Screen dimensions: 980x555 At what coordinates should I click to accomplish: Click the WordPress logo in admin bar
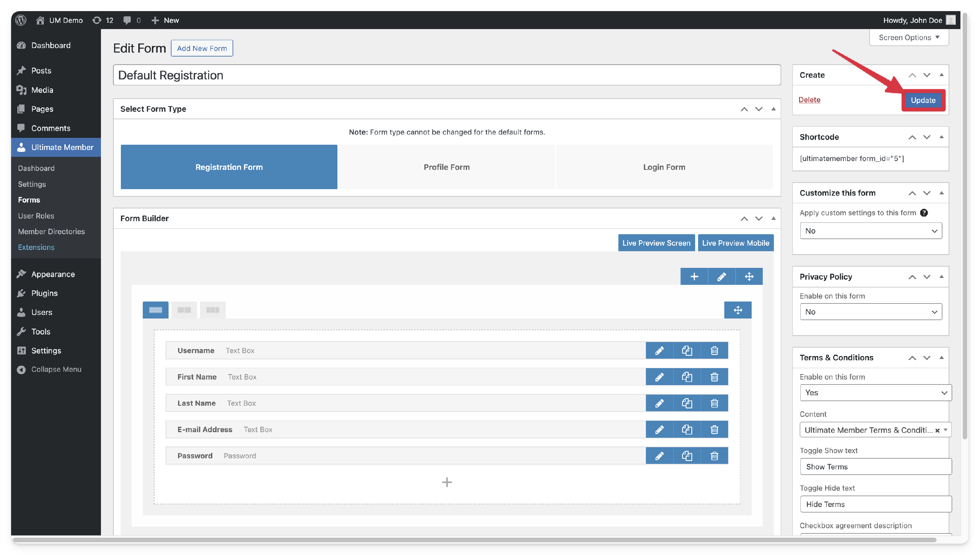tap(21, 20)
